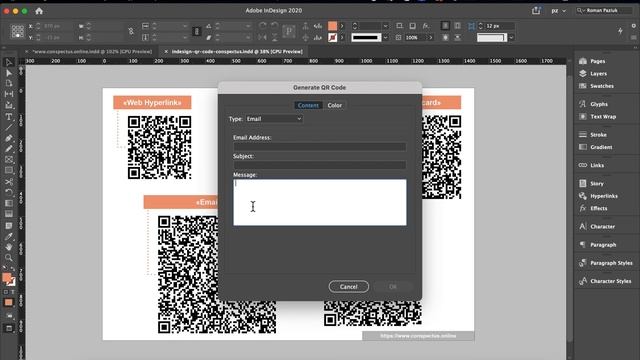The height and width of the screenshot is (360, 640).
Task: Click the fill/stroke swatch in toolbox
Action: pos(8,279)
